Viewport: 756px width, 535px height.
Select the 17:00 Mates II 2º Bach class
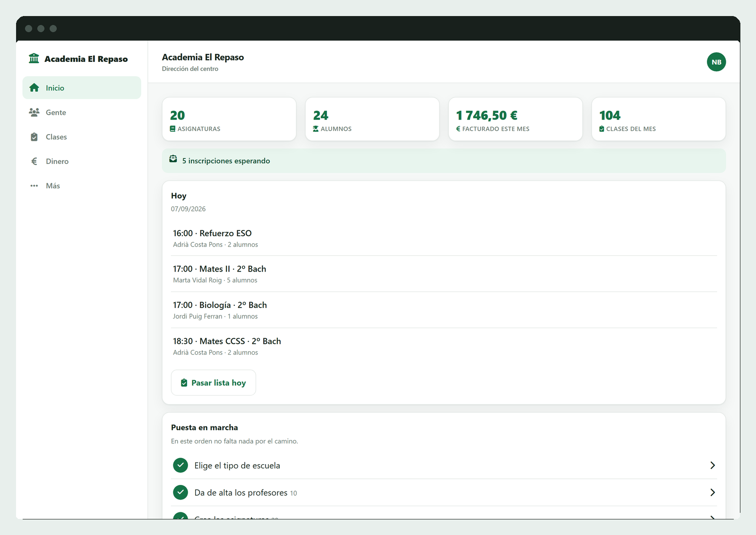pos(444,274)
